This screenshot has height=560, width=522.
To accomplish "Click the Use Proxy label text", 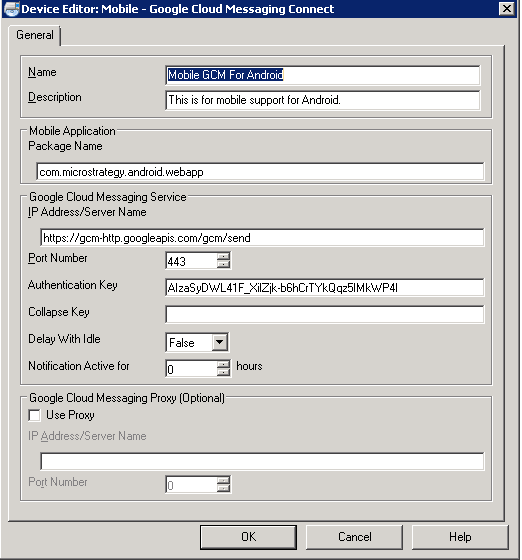I will [x=70, y=415].
